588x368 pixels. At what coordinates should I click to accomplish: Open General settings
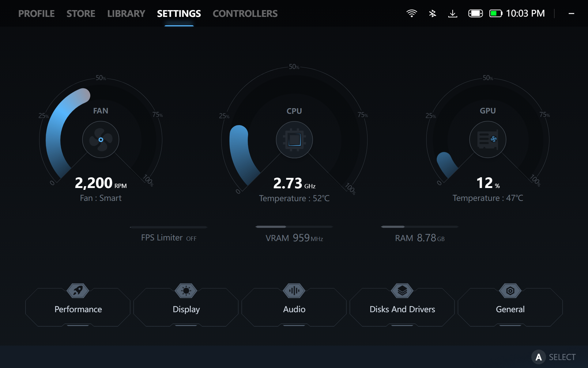pos(510,309)
